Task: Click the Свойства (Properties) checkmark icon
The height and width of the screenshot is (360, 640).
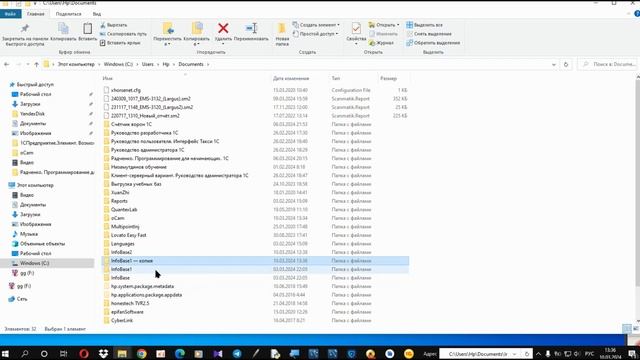Action: coord(356,28)
